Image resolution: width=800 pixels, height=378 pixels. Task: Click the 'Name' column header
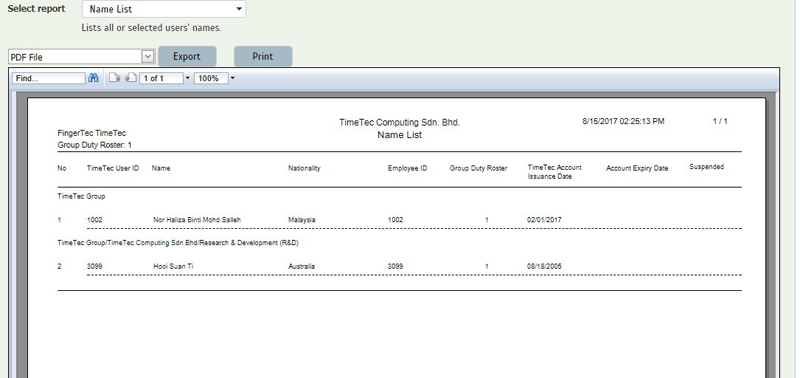[x=161, y=168]
